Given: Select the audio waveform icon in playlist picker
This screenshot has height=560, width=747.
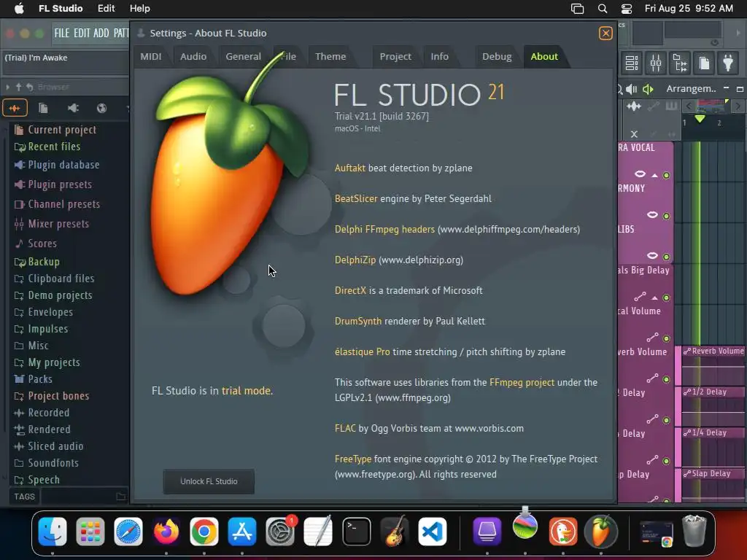Looking at the screenshot, I should [x=634, y=106].
